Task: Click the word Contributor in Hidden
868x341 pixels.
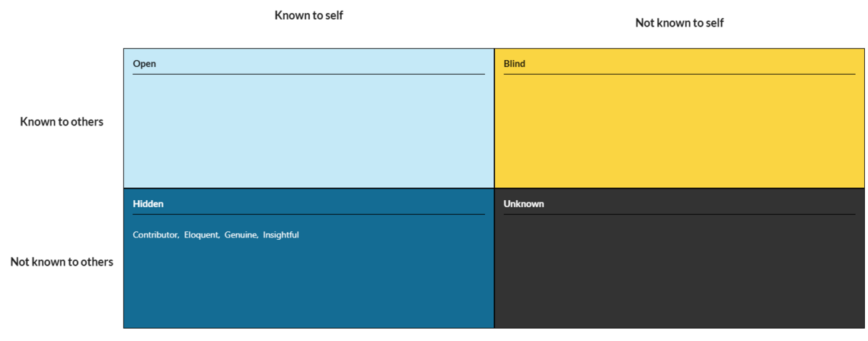Action: [x=155, y=235]
